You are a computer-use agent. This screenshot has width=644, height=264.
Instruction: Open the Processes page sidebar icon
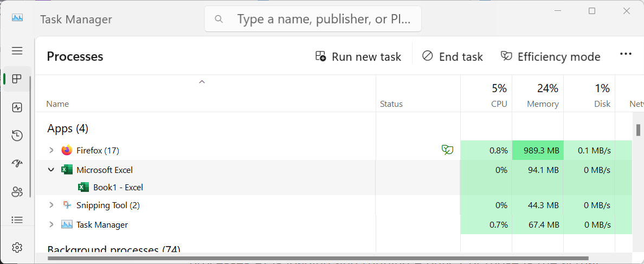(17, 79)
